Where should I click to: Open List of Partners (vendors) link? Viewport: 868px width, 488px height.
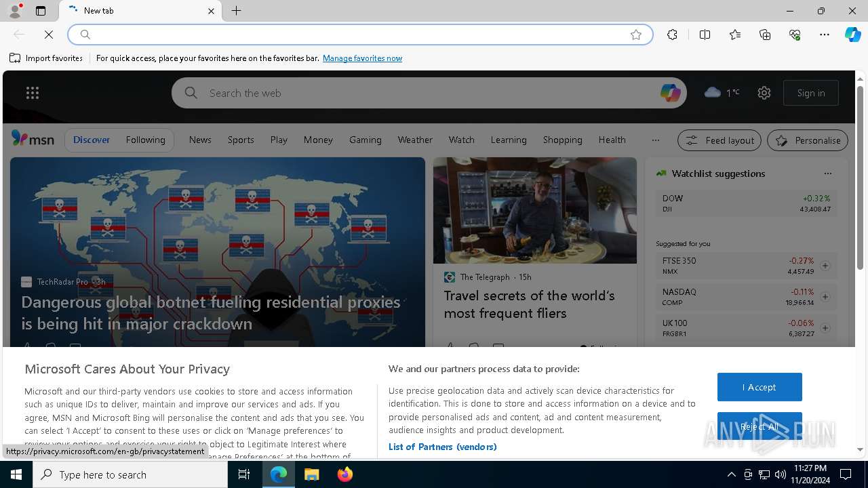442,447
